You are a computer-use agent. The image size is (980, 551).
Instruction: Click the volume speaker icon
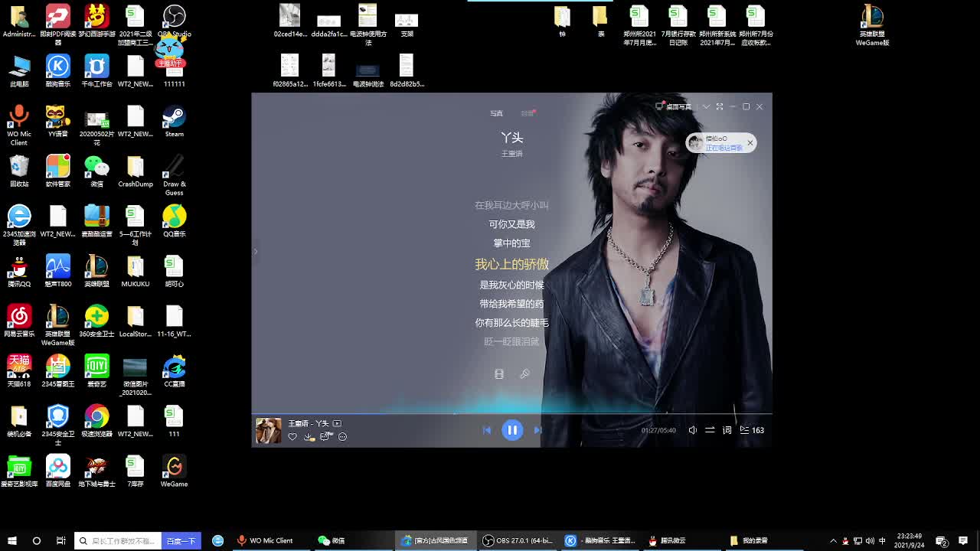[x=692, y=430]
